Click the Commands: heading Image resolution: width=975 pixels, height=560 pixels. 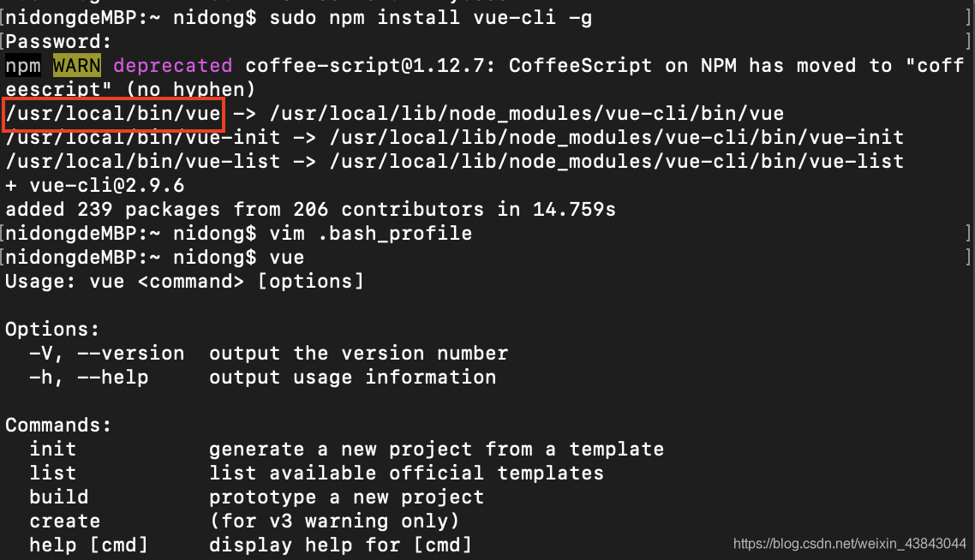[58, 425]
